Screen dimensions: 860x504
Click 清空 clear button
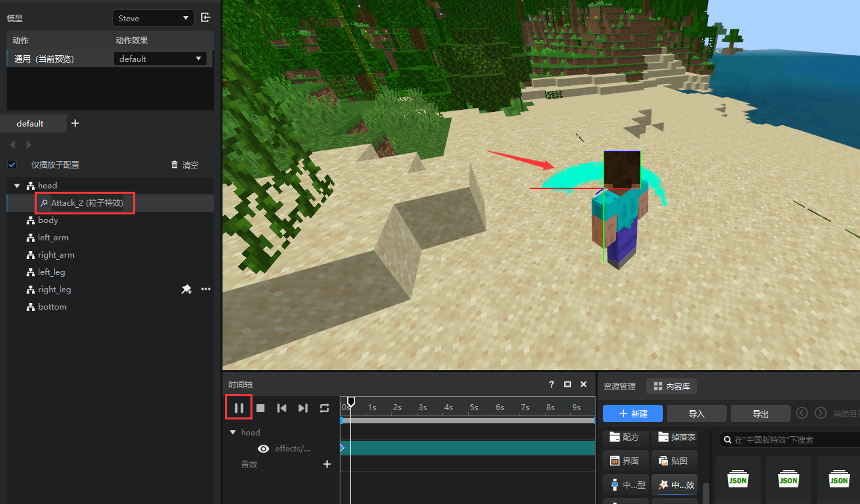[x=185, y=164]
